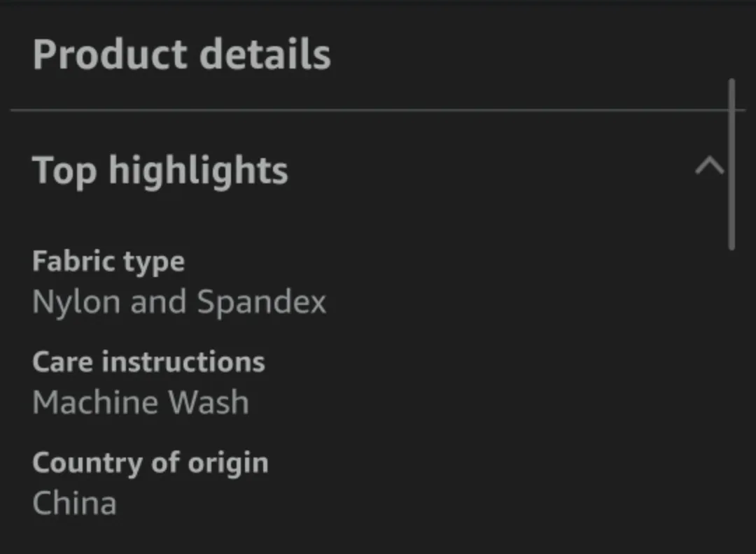Click the Machine Wash value
This screenshot has height=554, width=756.
tap(141, 403)
